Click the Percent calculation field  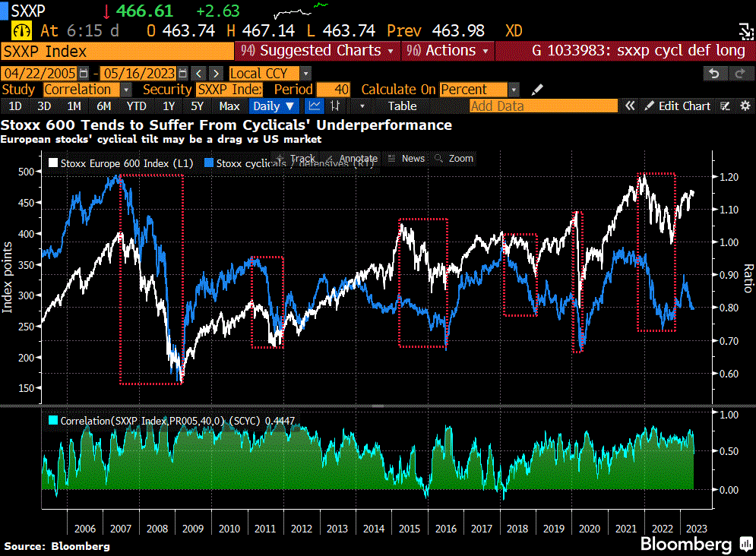(x=474, y=90)
